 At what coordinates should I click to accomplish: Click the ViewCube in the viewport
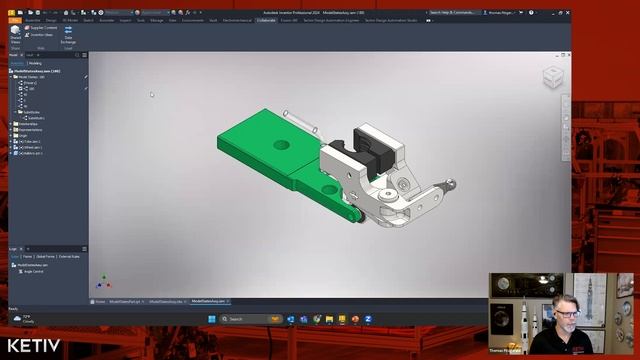coord(553,77)
